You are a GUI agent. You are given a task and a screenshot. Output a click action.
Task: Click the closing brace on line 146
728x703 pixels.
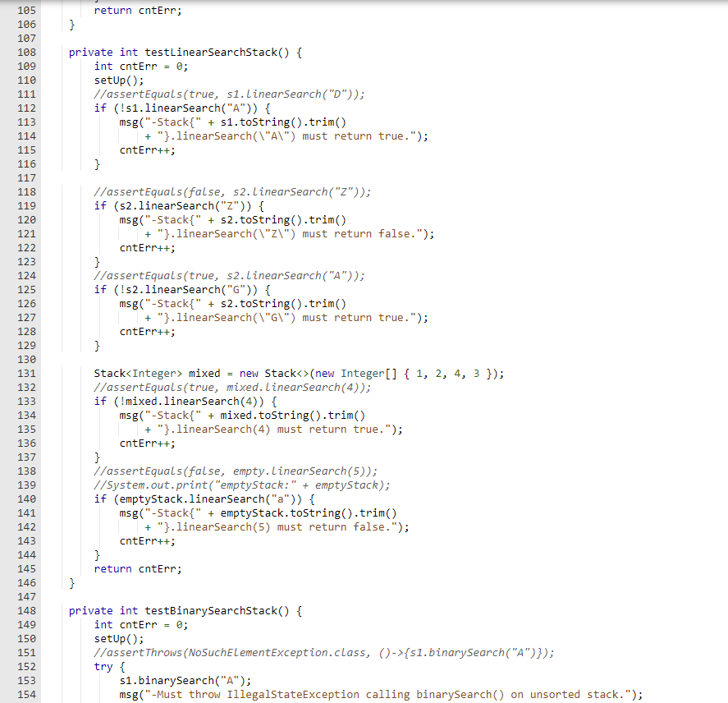pyautogui.click(x=72, y=582)
